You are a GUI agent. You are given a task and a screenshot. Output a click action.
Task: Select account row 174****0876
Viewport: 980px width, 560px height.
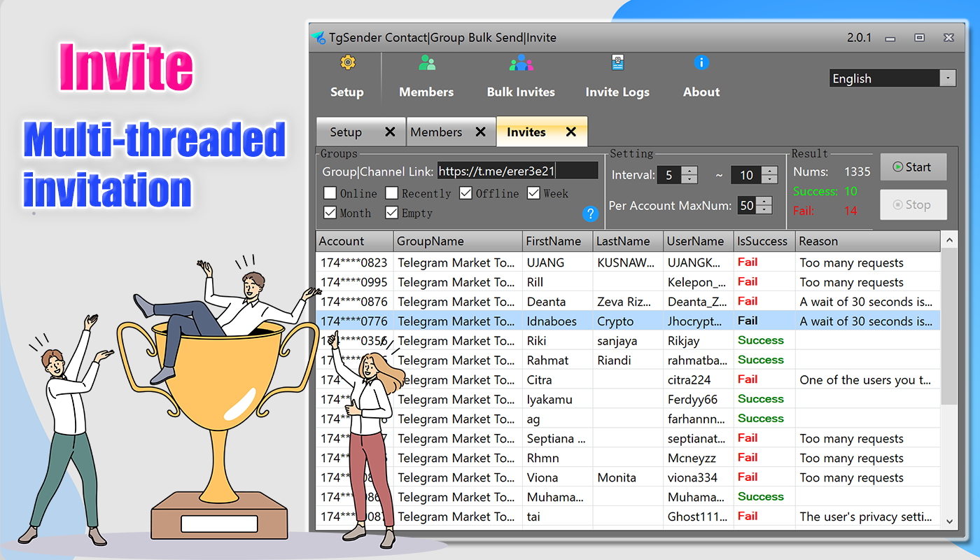(x=629, y=302)
